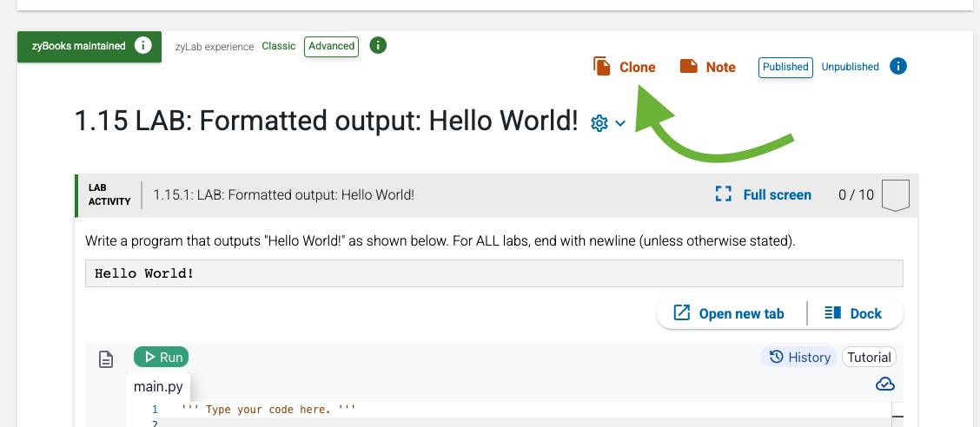Click the 0 / 10 score text

coord(856,194)
